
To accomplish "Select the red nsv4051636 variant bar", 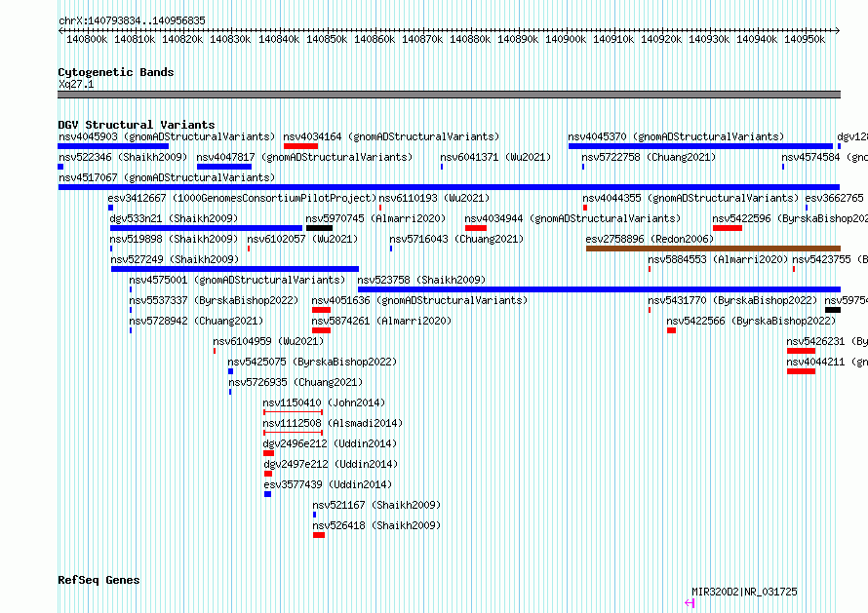I will point(321,310).
